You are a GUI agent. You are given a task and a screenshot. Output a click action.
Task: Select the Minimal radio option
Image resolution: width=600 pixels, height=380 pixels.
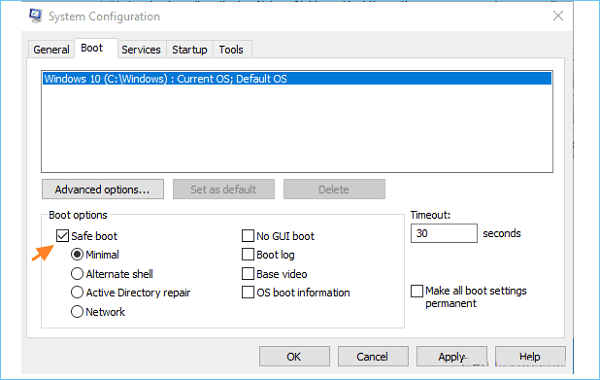tap(77, 254)
